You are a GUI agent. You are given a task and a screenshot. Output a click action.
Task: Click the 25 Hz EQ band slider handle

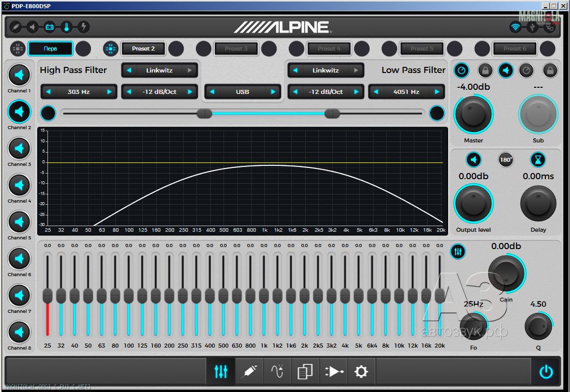pyautogui.click(x=47, y=296)
